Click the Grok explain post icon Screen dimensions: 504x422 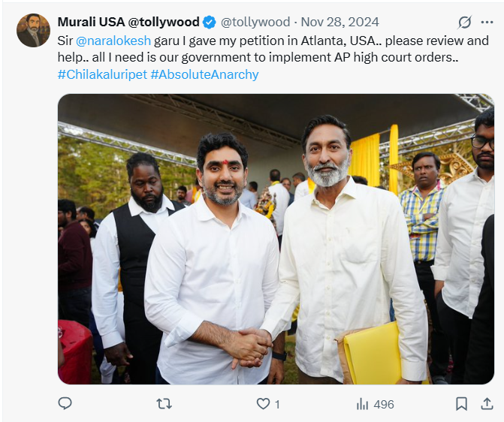pyautogui.click(x=465, y=23)
